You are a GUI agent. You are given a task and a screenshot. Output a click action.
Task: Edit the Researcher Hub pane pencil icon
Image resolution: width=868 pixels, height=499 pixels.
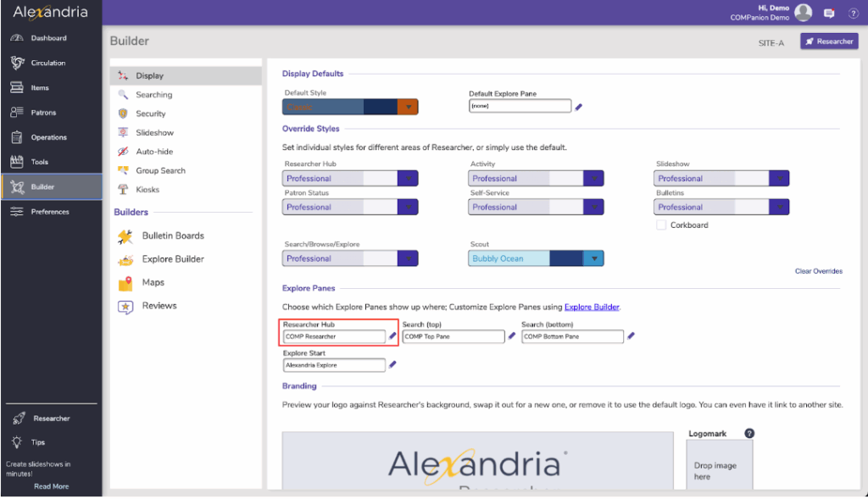tap(392, 335)
